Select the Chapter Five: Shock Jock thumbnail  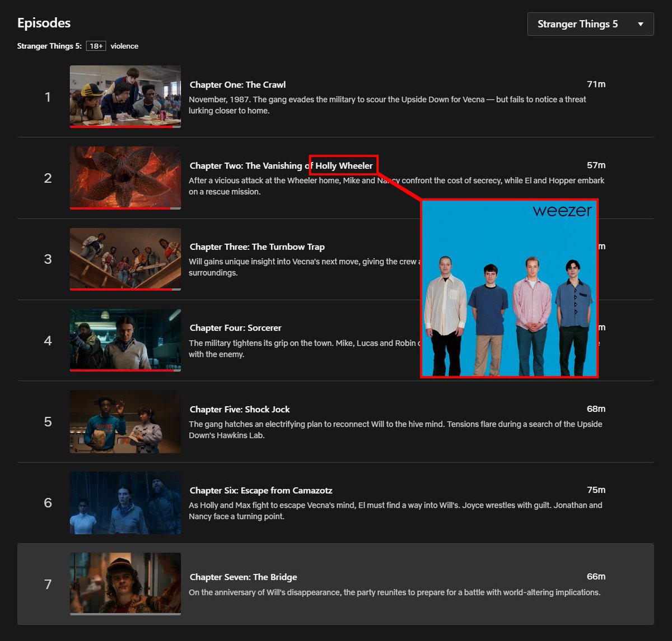click(125, 421)
